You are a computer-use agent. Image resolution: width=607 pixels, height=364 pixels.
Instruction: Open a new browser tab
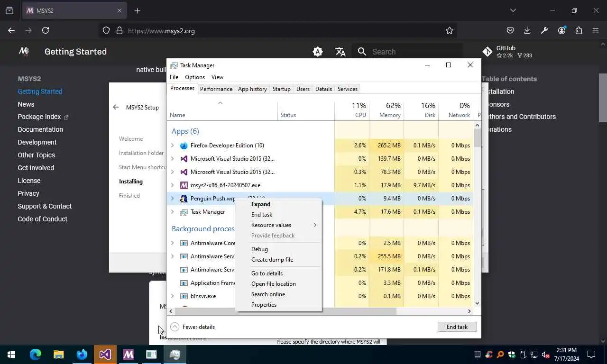[x=138, y=10]
